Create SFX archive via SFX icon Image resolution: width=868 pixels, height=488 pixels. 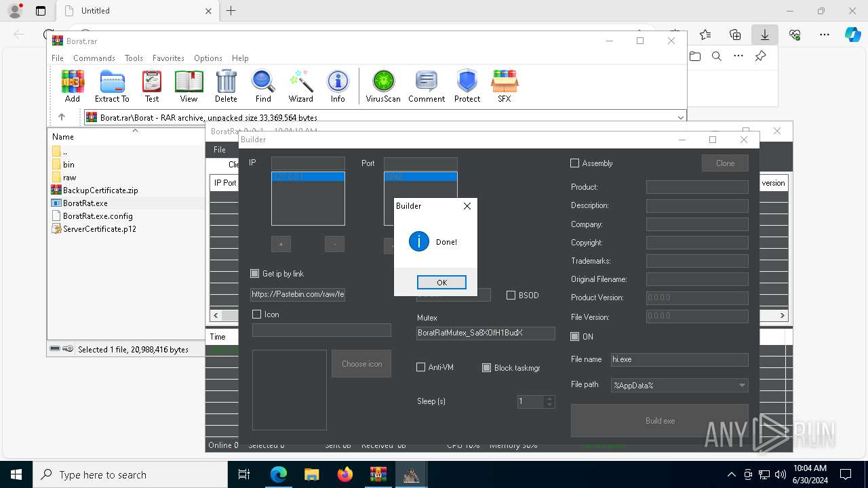click(x=504, y=86)
